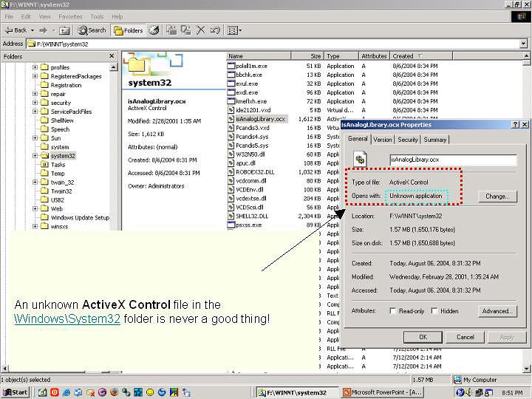
Task: Select bbchk.exe file icon
Action: click(x=231, y=75)
